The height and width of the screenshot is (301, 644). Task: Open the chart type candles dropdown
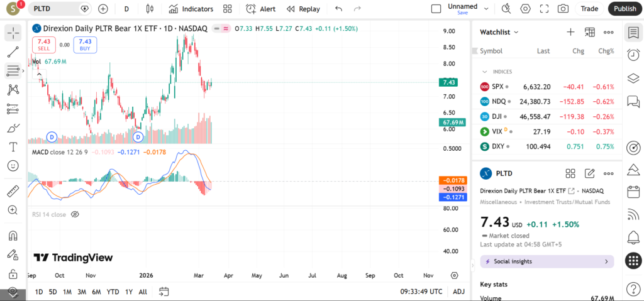tap(149, 9)
